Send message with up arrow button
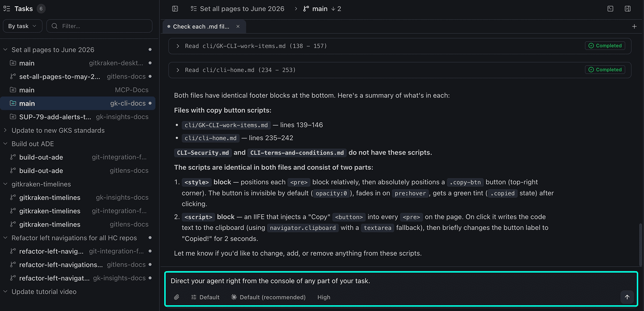Image resolution: width=644 pixels, height=311 pixels. [x=627, y=297]
